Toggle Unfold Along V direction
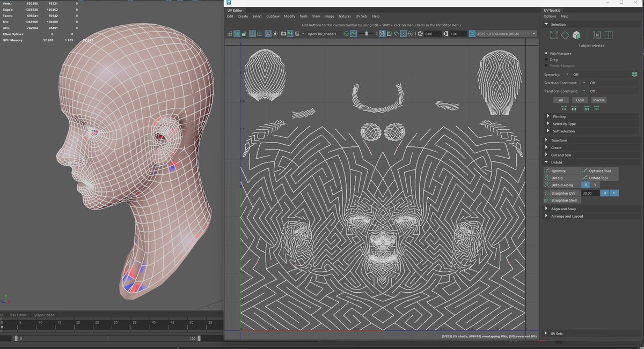This screenshot has height=349, width=644. [x=595, y=185]
